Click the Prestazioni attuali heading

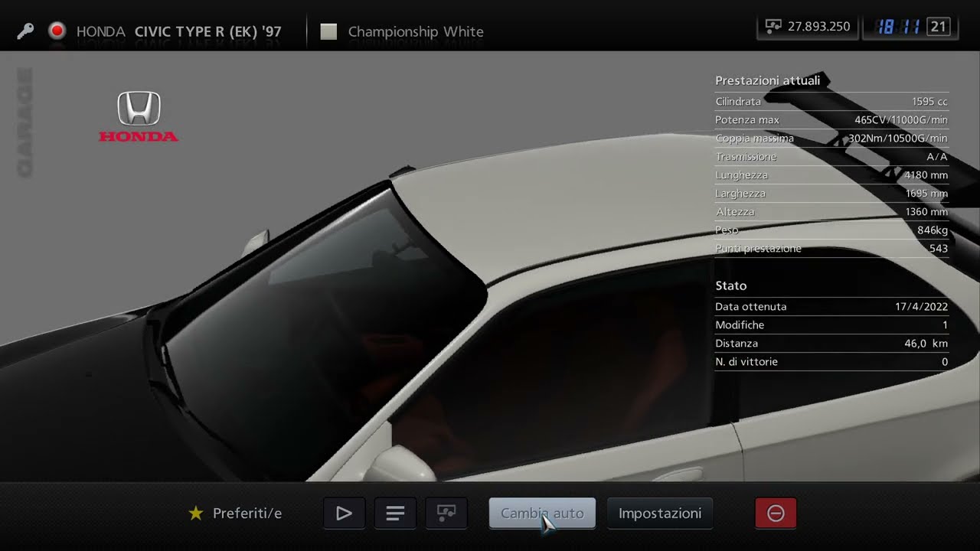coord(767,80)
